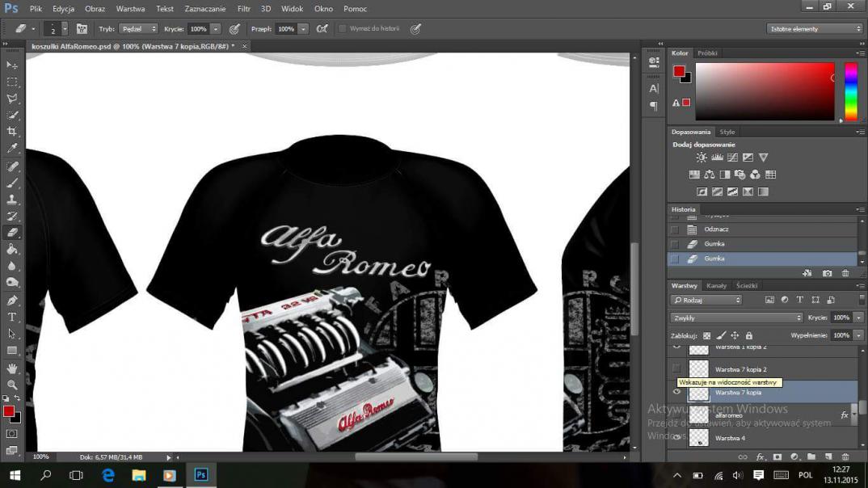Image resolution: width=868 pixels, height=488 pixels.
Task: Open the Warstwa menu
Action: click(131, 9)
